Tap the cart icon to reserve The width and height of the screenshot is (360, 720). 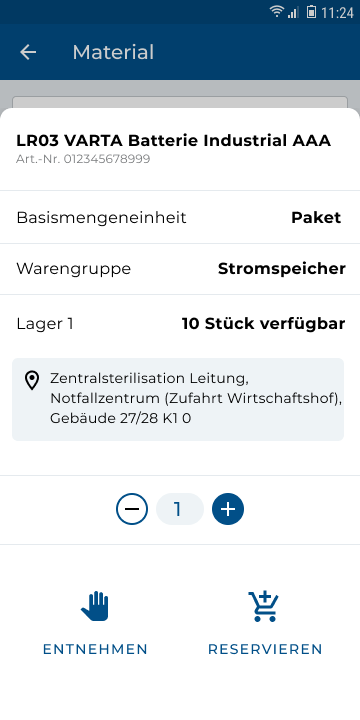click(264, 607)
